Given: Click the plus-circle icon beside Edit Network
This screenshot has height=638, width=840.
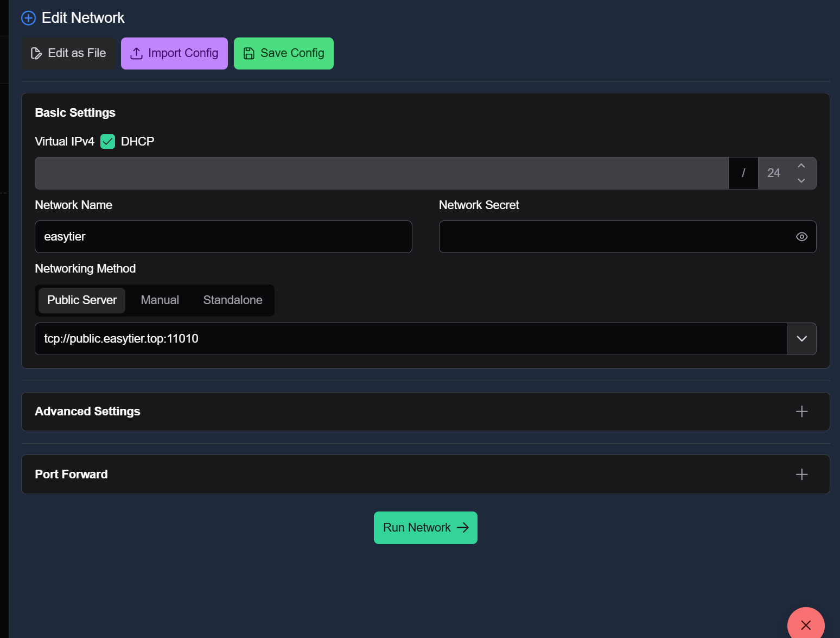Looking at the screenshot, I should point(28,18).
